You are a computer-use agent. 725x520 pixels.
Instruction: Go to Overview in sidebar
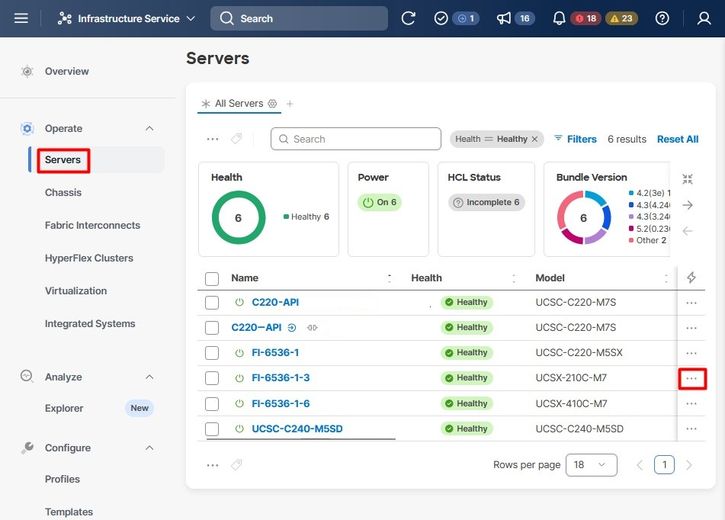tap(67, 71)
